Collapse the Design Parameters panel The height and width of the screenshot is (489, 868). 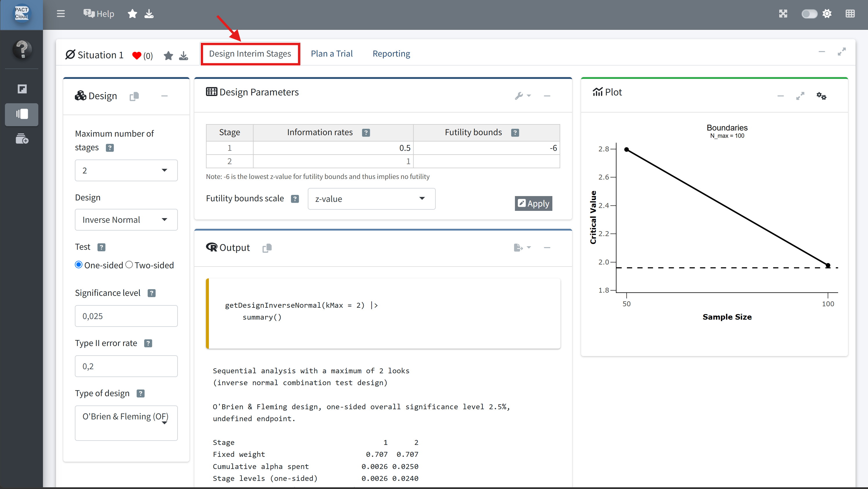click(547, 96)
